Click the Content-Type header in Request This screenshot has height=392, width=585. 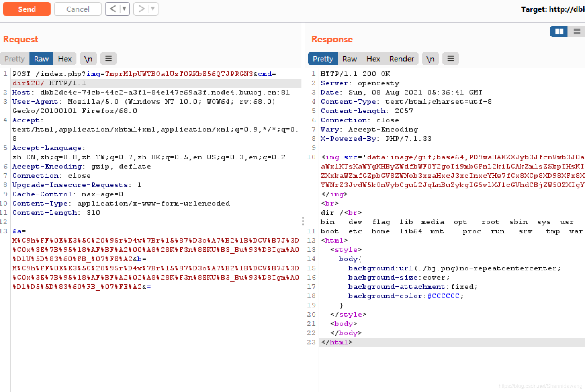(x=121, y=203)
